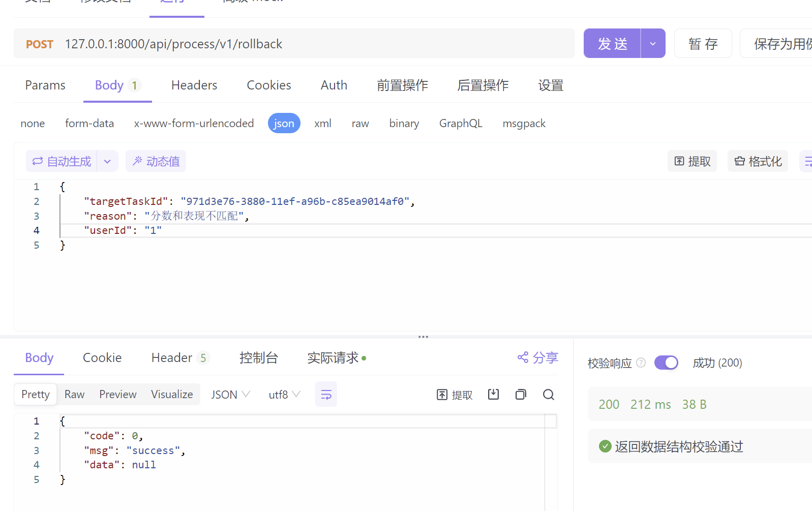The width and height of the screenshot is (812, 511).
Task: Click the response 提取 button
Action: point(455,395)
